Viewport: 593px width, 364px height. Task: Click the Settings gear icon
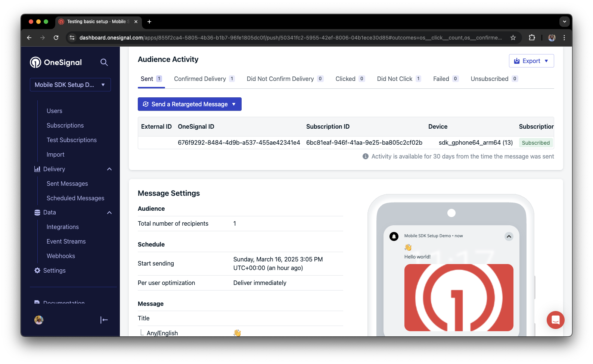pos(37,270)
